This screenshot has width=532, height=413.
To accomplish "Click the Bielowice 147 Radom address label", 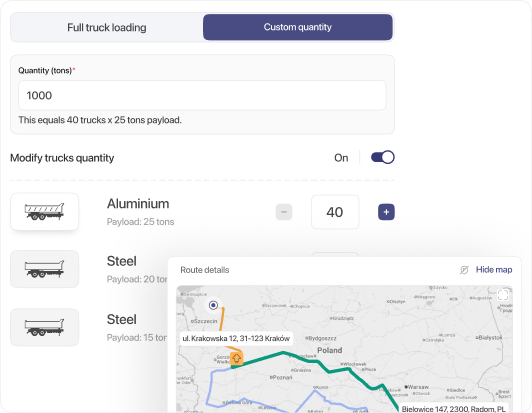I will pos(454,409).
